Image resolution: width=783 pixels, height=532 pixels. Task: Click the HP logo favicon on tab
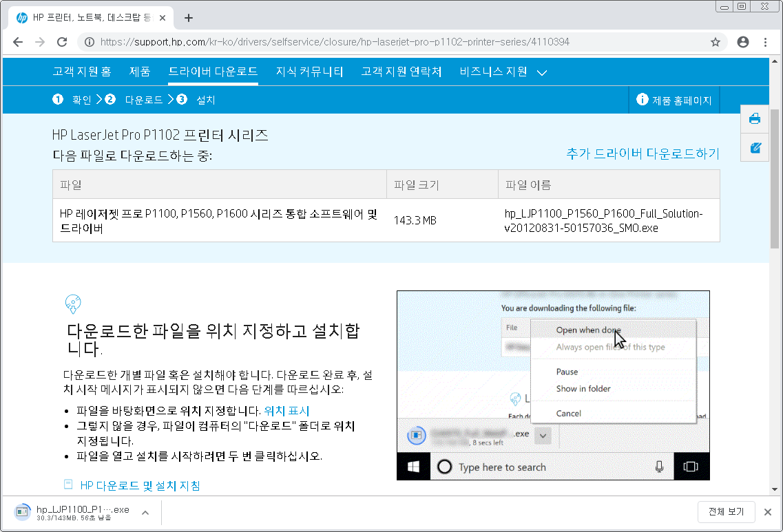[22, 18]
